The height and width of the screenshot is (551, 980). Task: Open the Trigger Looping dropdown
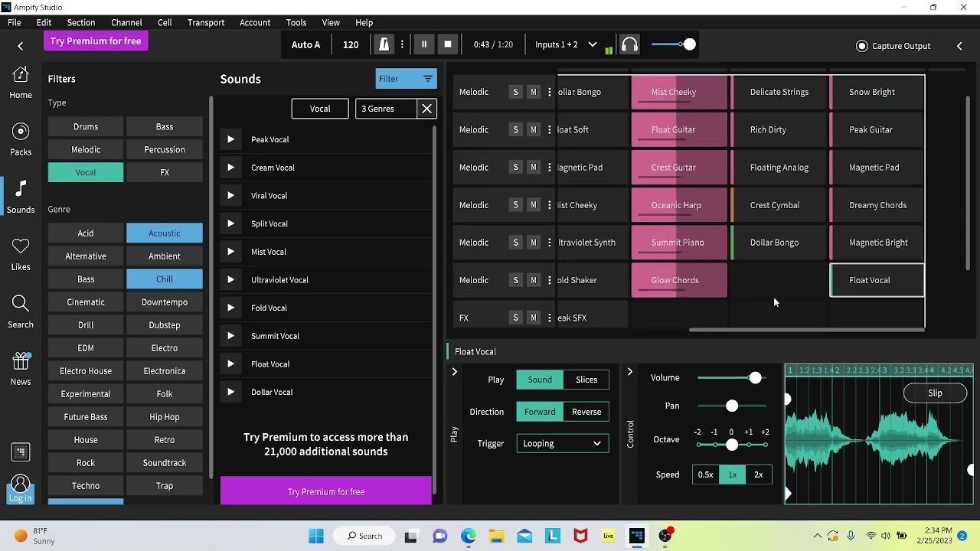click(563, 444)
